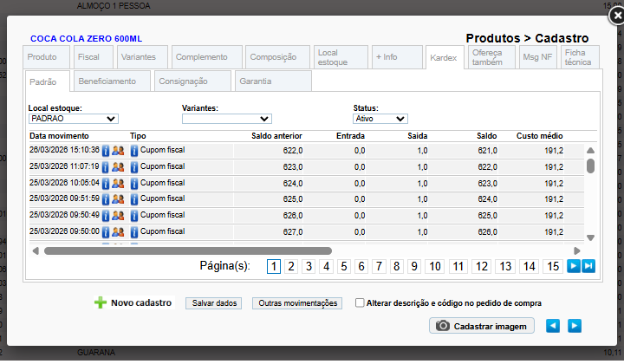Click info icon beside 25/03/2026 09:50:49 date
The width and height of the screenshot is (624, 364).
(106, 215)
